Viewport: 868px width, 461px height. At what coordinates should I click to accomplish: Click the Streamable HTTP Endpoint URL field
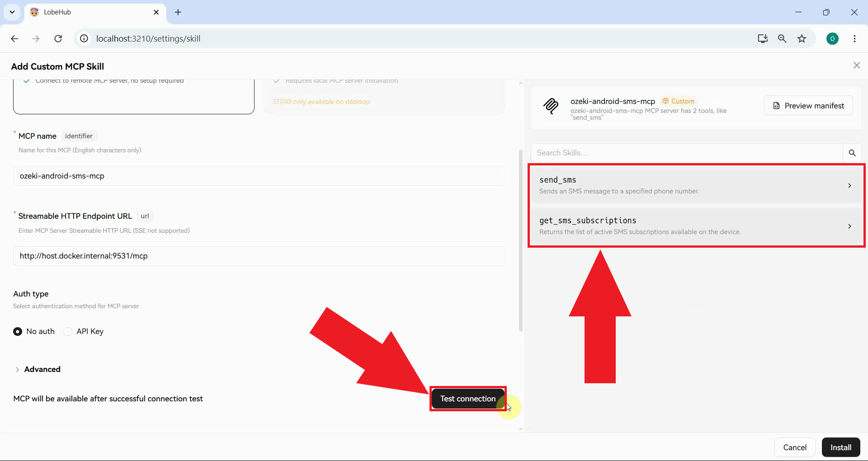259,256
